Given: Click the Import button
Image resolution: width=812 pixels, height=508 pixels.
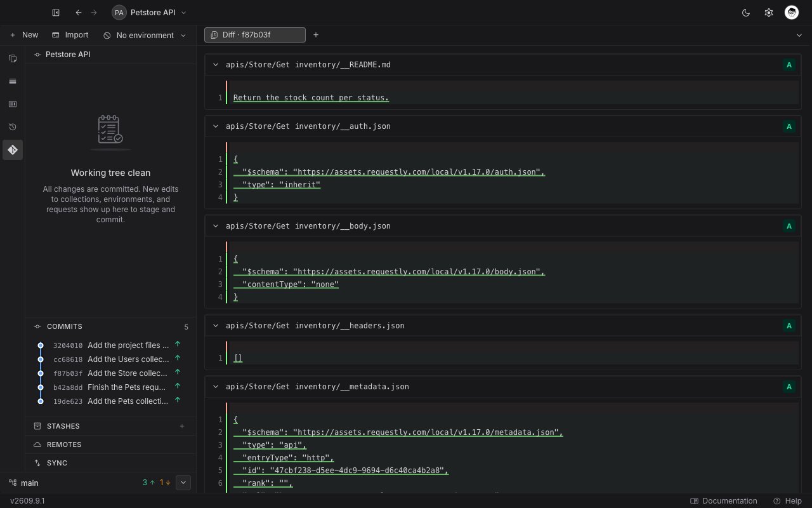Looking at the screenshot, I should click(70, 35).
